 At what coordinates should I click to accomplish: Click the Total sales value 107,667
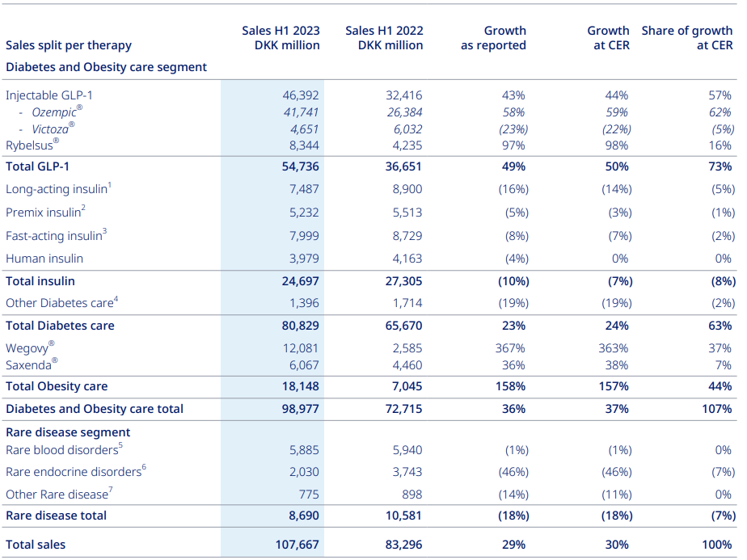298,545
